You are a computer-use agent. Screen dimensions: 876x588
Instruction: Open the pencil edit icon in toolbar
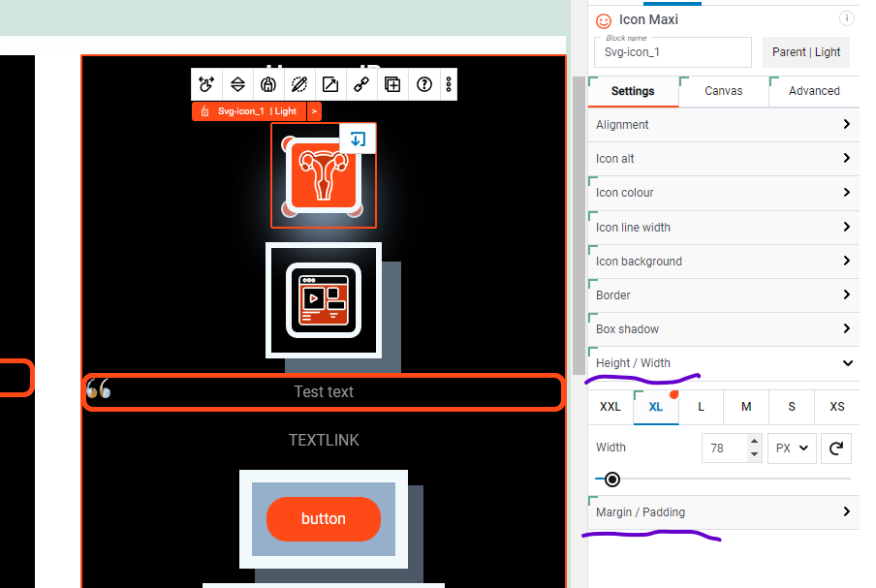click(299, 84)
